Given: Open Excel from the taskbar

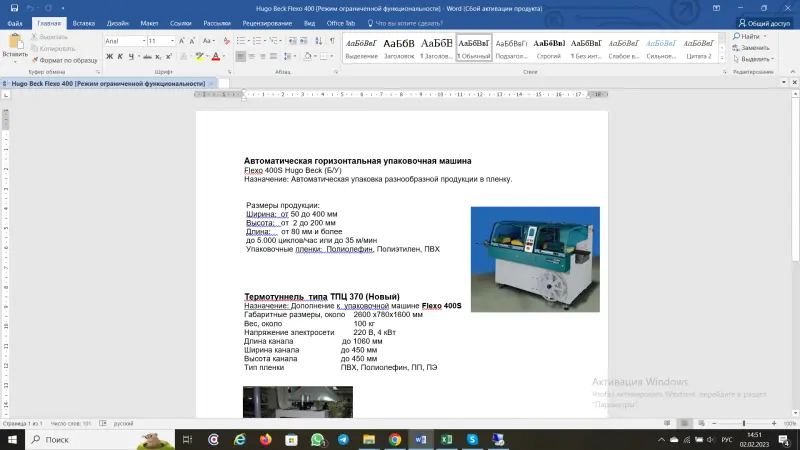Looking at the screenshot, I should (446, 439).
